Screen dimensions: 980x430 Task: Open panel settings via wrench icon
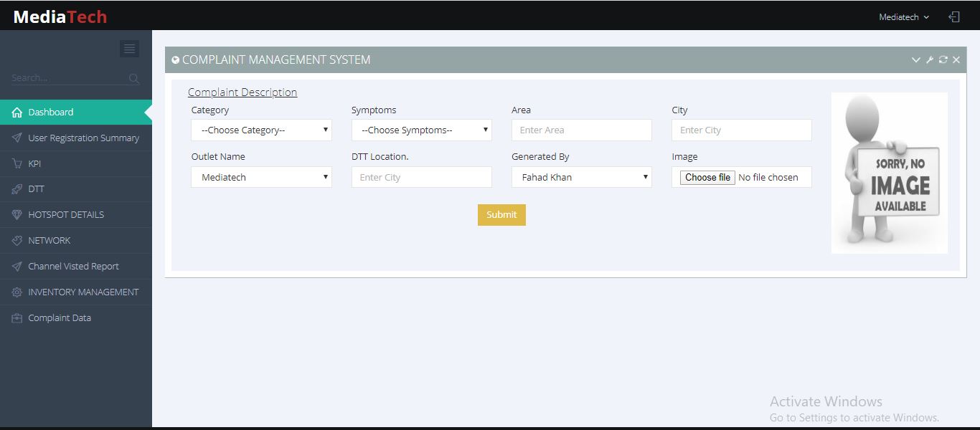click(929, 60)
